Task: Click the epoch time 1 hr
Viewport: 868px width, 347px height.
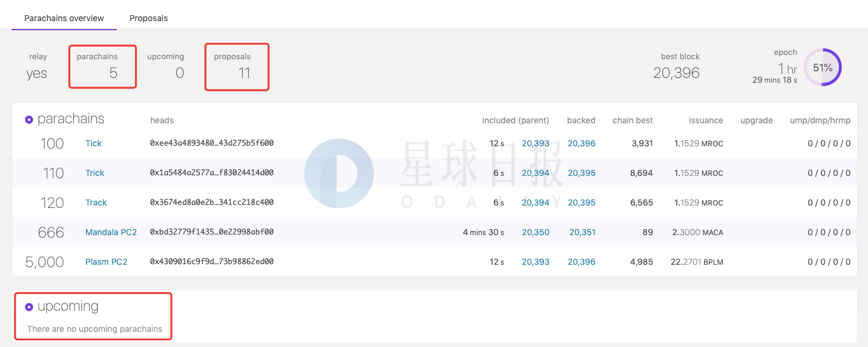Action: [787, 68]
